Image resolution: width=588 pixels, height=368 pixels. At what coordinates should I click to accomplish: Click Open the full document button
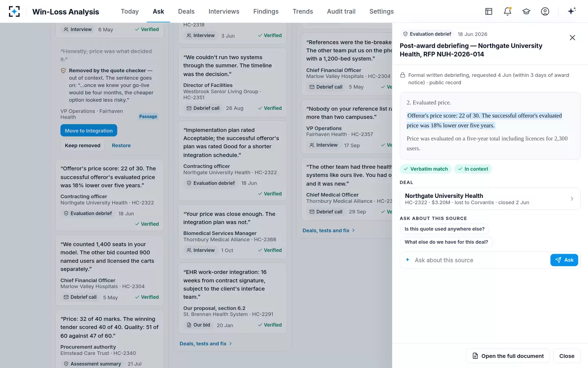508,356
